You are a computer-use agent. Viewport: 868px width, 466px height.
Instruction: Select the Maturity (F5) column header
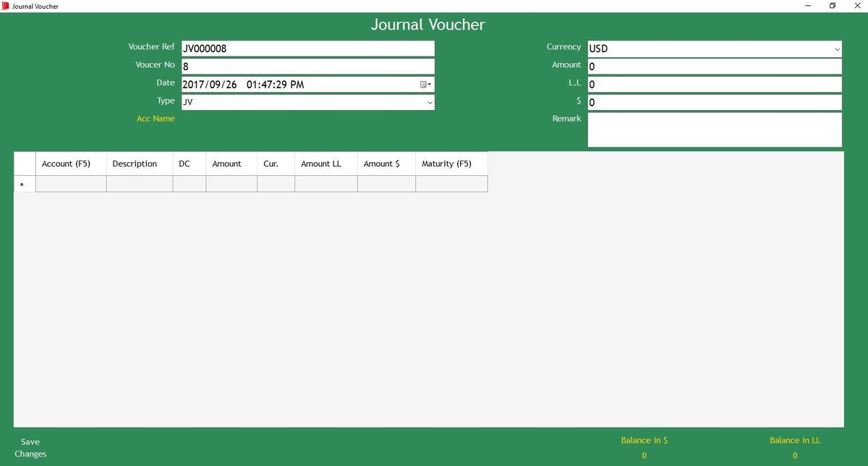point(451,164)
